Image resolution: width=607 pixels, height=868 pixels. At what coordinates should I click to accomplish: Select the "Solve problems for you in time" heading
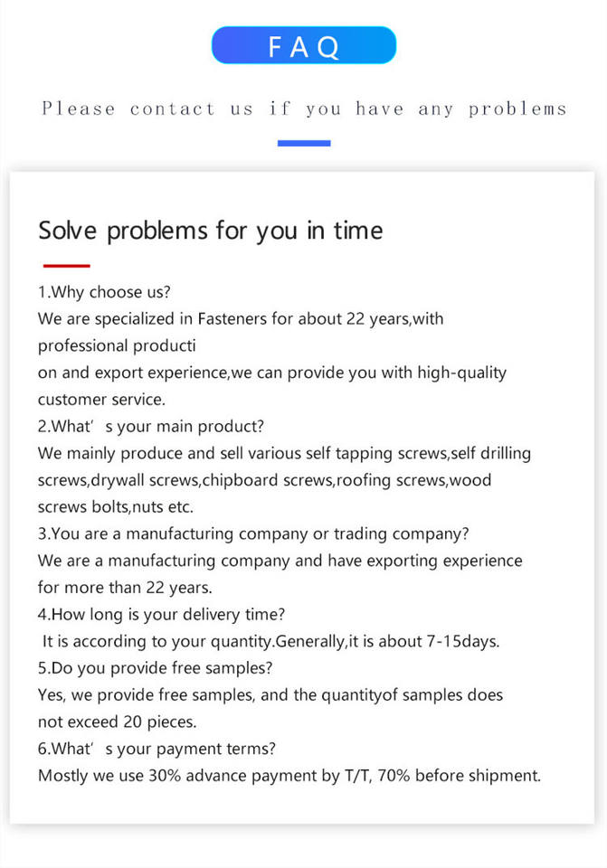[x=210, y=231]
